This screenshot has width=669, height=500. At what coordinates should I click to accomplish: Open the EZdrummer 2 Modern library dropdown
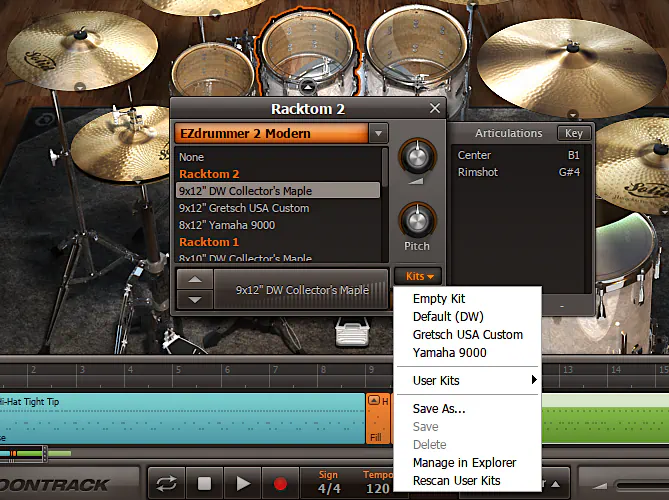pyautogui.click(x=378, y=133)
